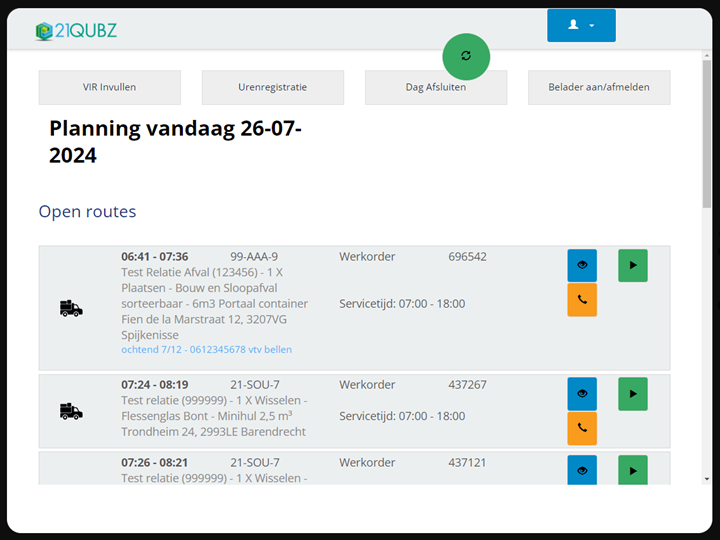
Task: Open Urenregistratie
Action: pyautogui.click(x=272, y=87)
